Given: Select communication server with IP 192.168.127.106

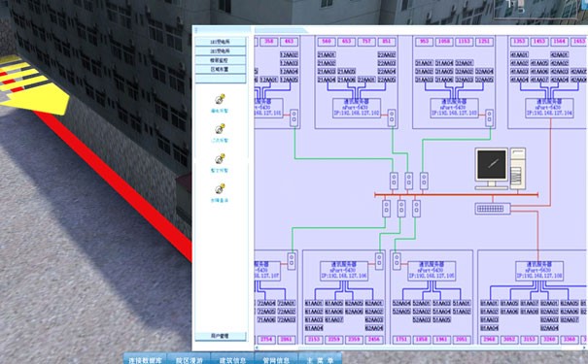Looking at the screenshot, I should [344, 271].
